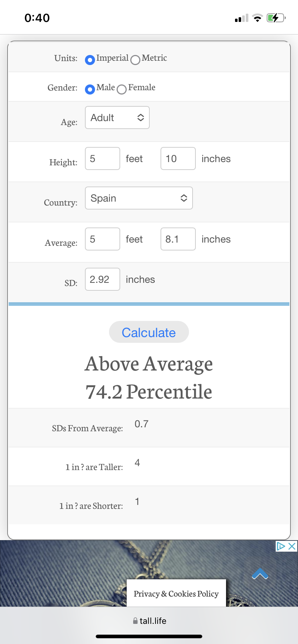This screenshot has height=644, width=298.
Task: Open the Country dropdown showing Spain
Action: tap(139, 198)
